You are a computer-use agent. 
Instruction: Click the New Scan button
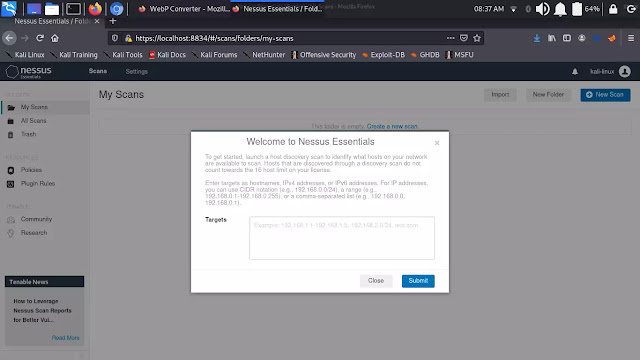(x=605, y=95)
